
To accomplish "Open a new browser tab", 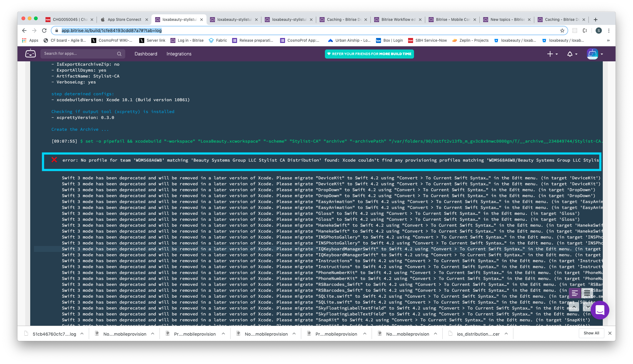I will [595, 20].
